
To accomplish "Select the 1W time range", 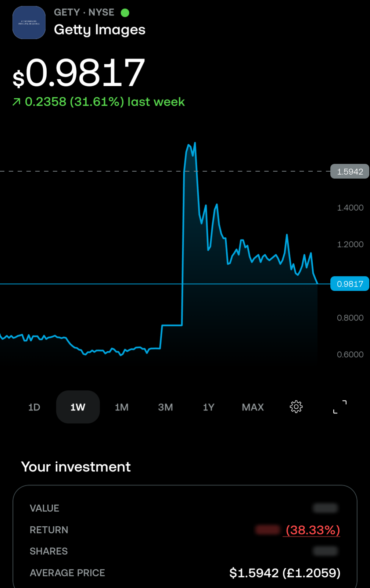I will [78, 407].
